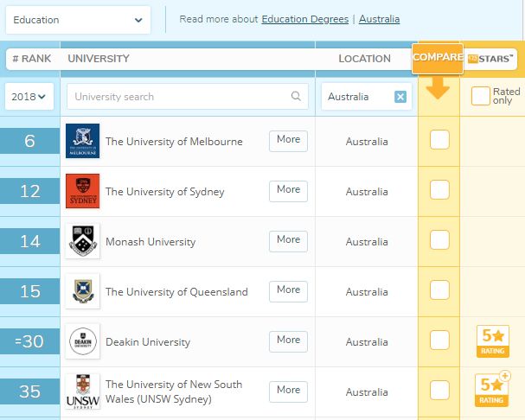
Task: Click More for Deakin University
Action: [288, 341]
